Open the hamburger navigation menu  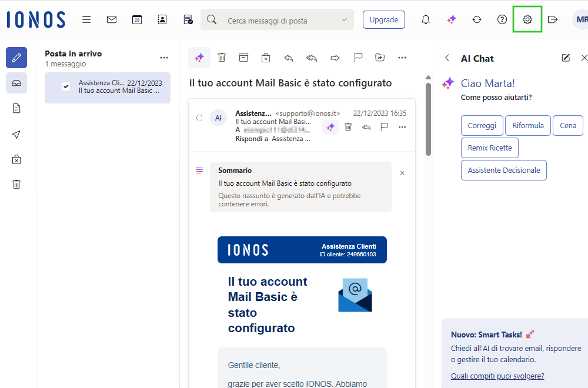point(86,19)
